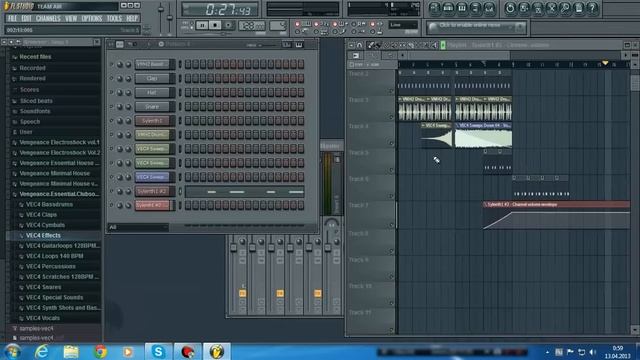Select the Clap channel button
Viewport: 640px width, 360px height.
[x=152, y=78]
